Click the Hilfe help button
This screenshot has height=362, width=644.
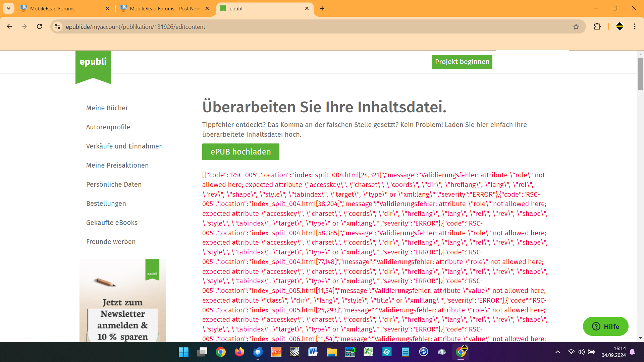(x=605, y=326)
